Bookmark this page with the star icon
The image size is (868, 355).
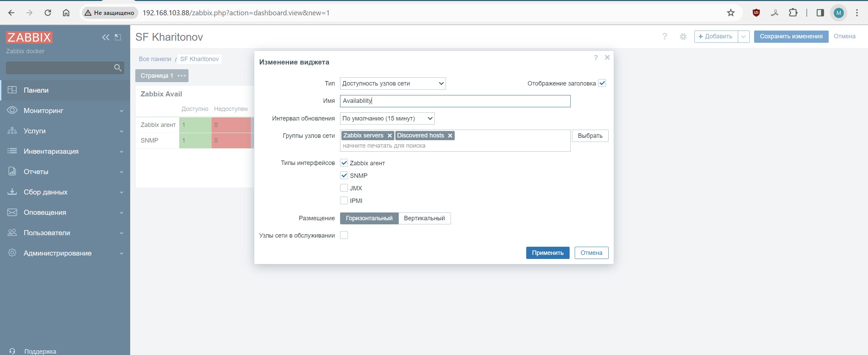coord(731,13)
